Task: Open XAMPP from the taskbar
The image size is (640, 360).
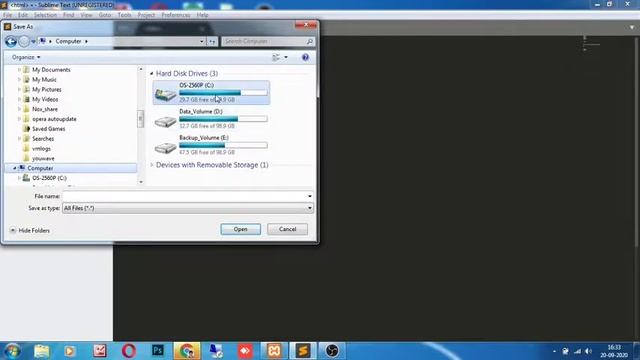Action: [x=274, y=351]
